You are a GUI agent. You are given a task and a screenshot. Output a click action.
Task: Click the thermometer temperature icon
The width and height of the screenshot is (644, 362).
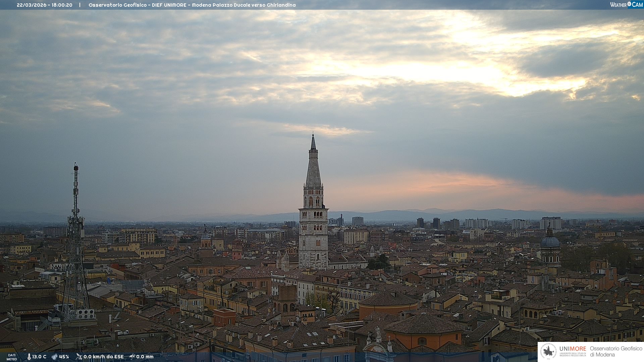[29, 357]
